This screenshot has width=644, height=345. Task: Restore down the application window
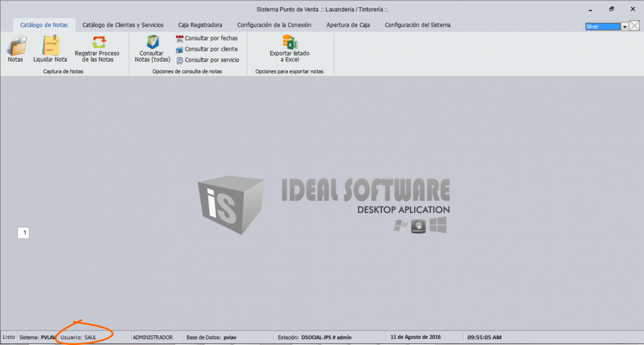point(611,9)
